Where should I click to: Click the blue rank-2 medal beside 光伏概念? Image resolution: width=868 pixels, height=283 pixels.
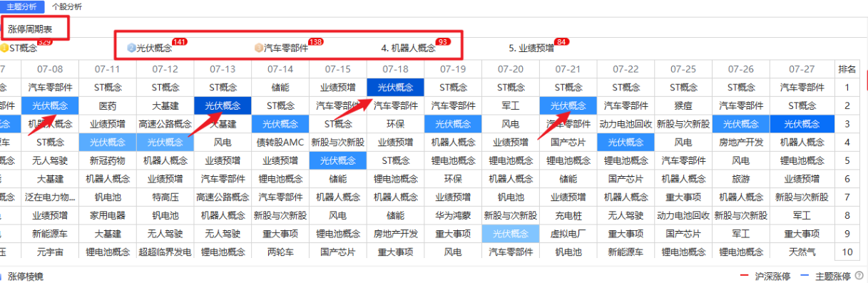(x=131, y=48)
